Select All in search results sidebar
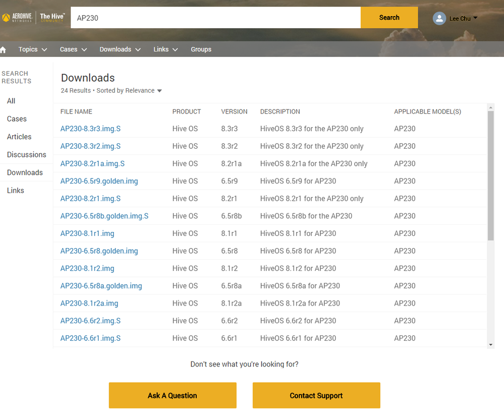This screenshot has height=420, width=504. [11, 101]
